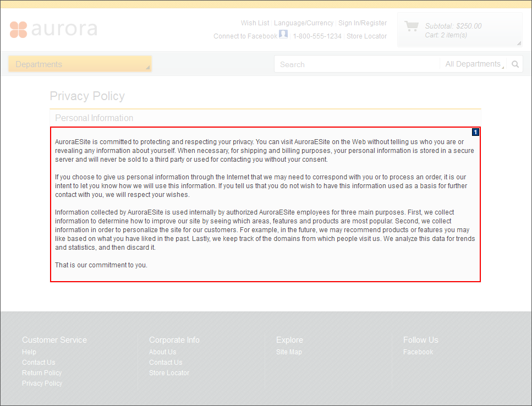Click Sign In/Register
This screenshot has width=532, height=406.
click(363, 23)
